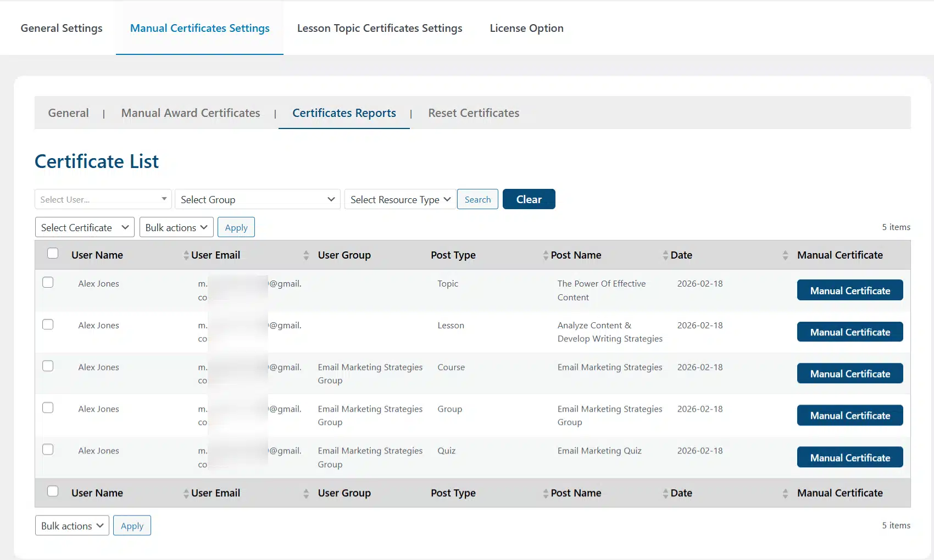
Task: Click the Clear filters button
Action: (x=529, y=199)
